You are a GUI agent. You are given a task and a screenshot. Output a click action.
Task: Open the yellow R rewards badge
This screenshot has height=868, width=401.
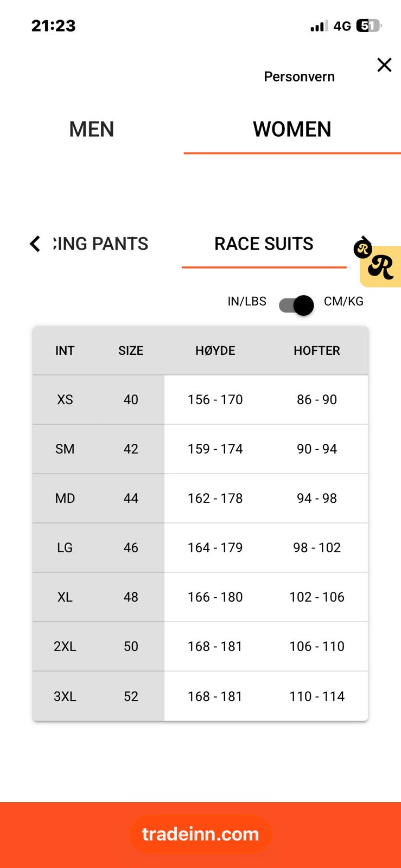point(381,266)
